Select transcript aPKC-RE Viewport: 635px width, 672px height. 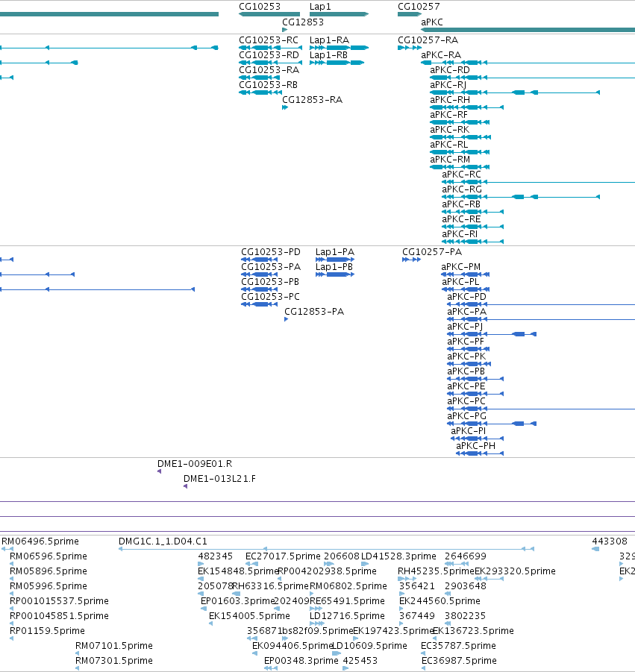461,219
